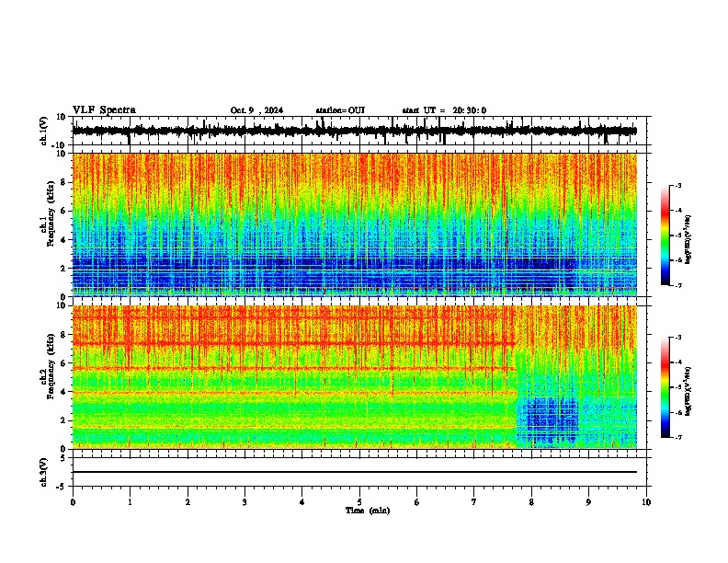Click the "VLF Spectra" title text
The image size is (728, 563).
[x=104, y=110]
